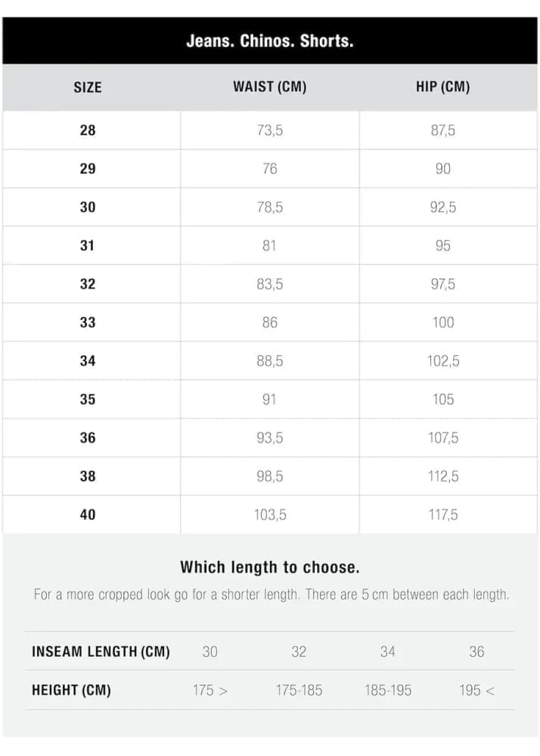Click the 97,5 hip value
Viewport: 540px width, 756px height.
[x=443, y=284]
